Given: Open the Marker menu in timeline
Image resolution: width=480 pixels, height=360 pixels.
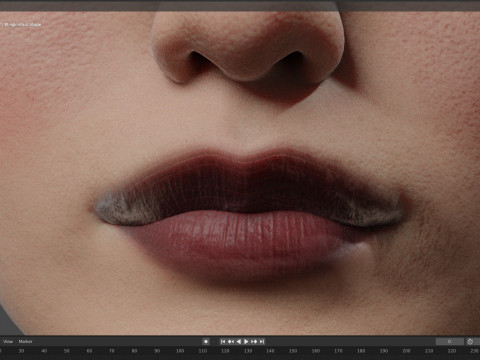Looking at the screenshot, I should click(25, 341).
